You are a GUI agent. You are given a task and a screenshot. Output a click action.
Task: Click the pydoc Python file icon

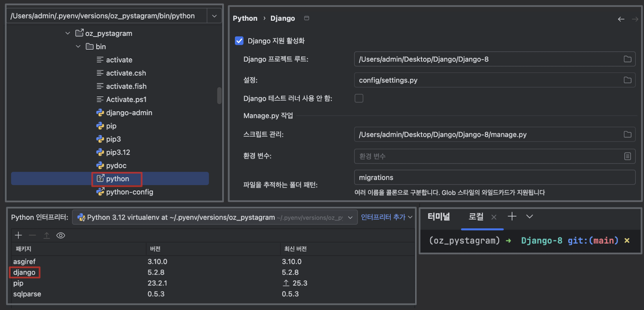coord(100,165)
